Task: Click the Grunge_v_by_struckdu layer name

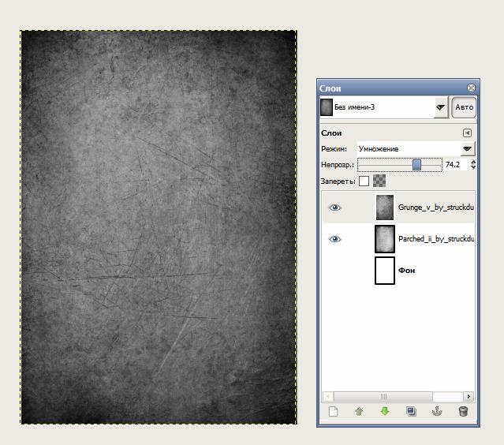Action: tap(436, 208)
